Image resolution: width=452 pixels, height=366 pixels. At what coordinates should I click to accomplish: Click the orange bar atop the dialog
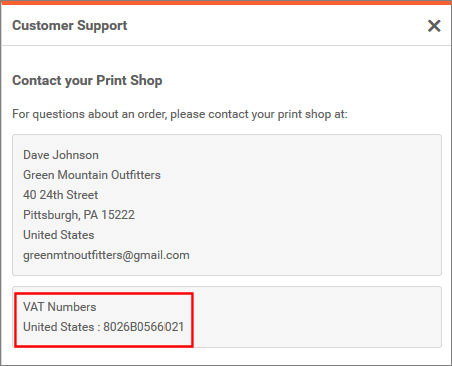coord(226,2)
